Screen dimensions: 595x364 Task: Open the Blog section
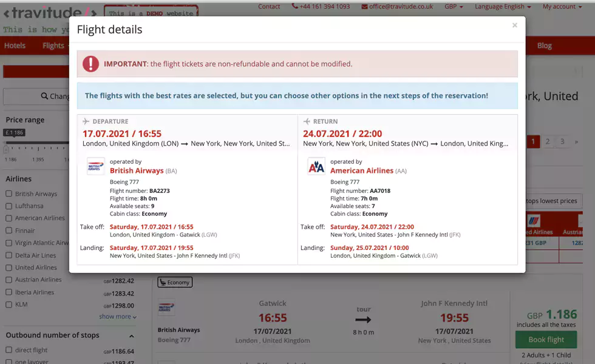tap(544, 45)
